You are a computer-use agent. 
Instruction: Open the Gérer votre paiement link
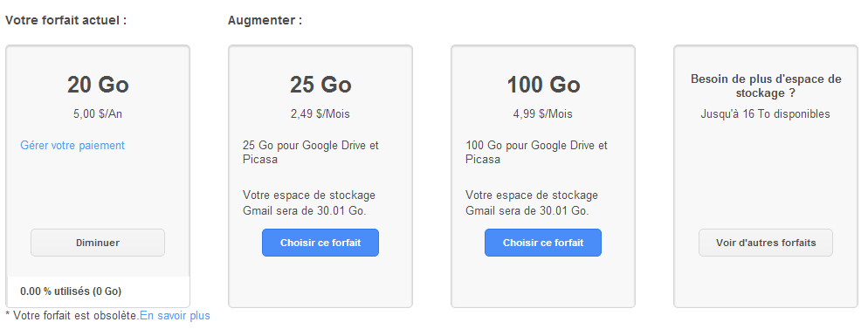pos(72,146)
